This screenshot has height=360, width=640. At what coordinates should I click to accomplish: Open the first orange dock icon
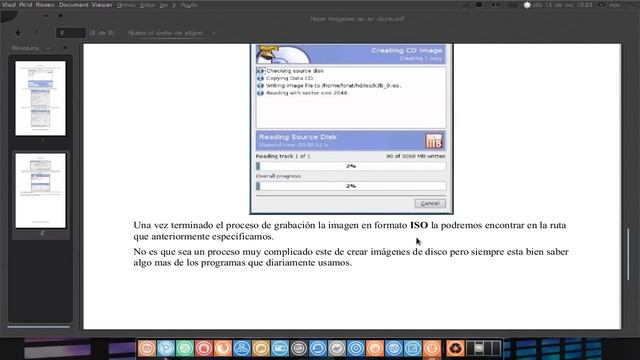click(x=147, y=349)
